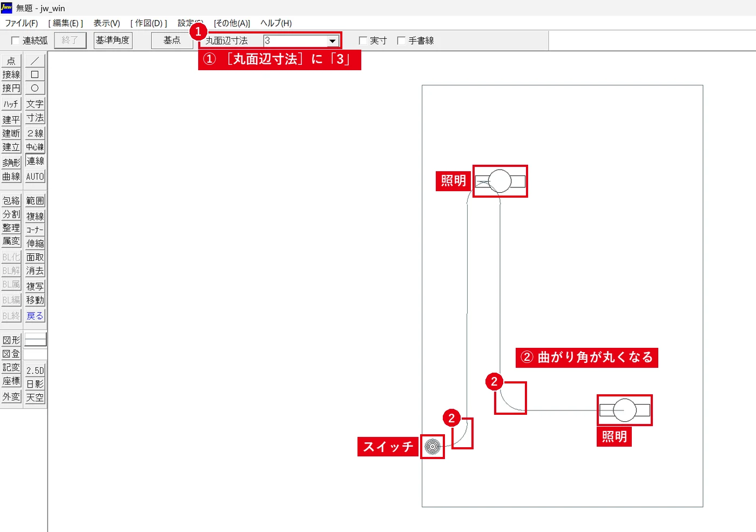Select the 伸縮 extend/trim tool
The image size is (756, 532).
pos(35,244)
